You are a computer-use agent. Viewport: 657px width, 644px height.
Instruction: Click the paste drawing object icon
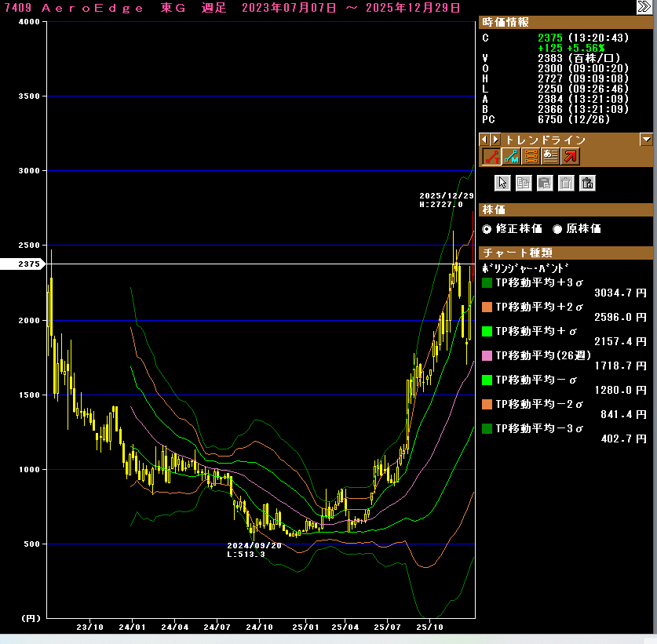click(545, 183)
